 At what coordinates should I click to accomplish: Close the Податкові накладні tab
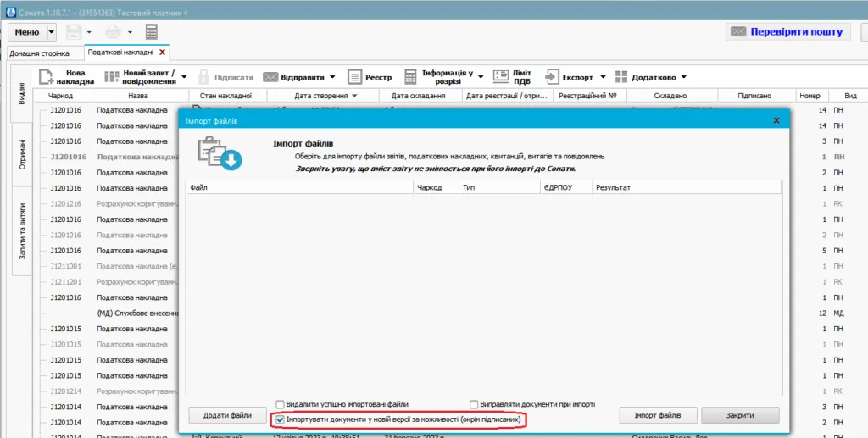[162, 52]
